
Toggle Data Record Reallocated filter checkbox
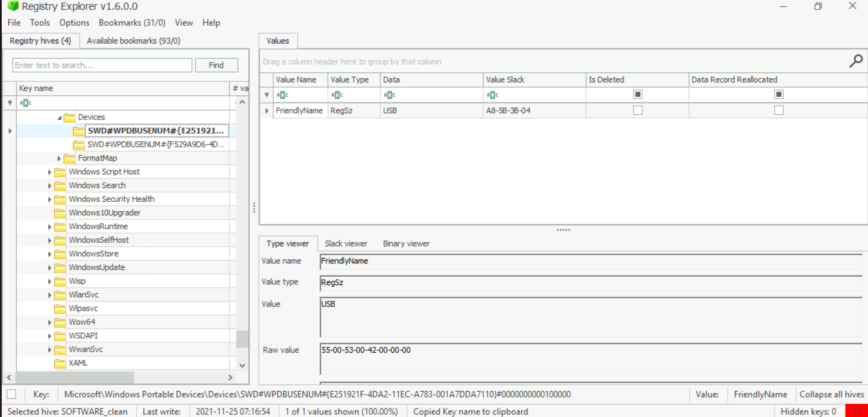click(779, 94)
